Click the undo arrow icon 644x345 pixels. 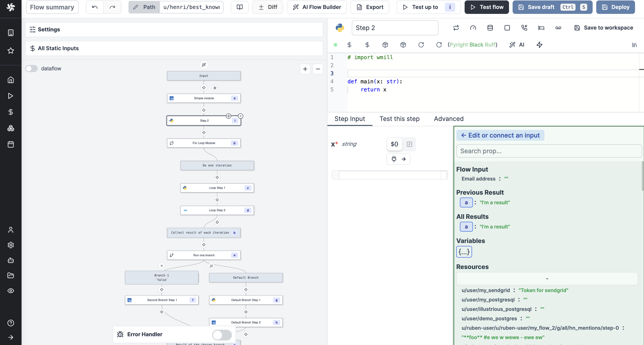click(x=95, y=7)
